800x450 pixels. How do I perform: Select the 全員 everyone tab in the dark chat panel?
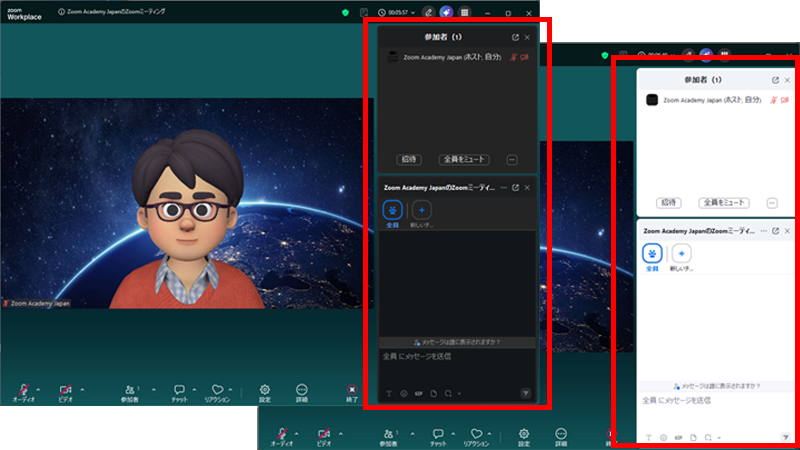click(393, 211)
